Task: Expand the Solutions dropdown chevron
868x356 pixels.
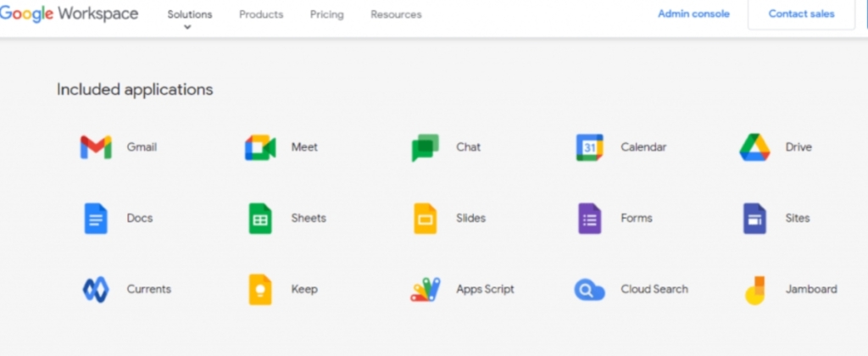Action: click(188, 27)
